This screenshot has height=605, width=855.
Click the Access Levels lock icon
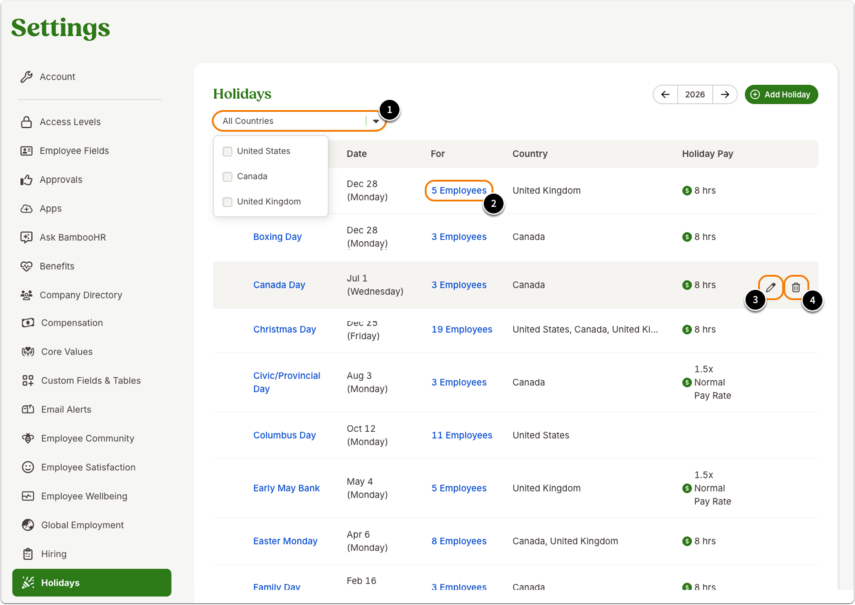26,122
